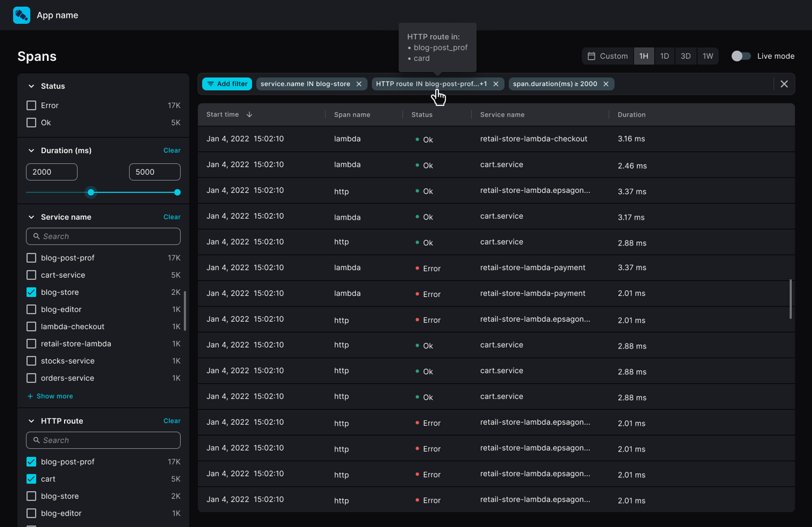The image size is (812, 527).
Task: Uncheck the blog-store service name checkbox
Action: pyautogui.click(x=31, y=292)
